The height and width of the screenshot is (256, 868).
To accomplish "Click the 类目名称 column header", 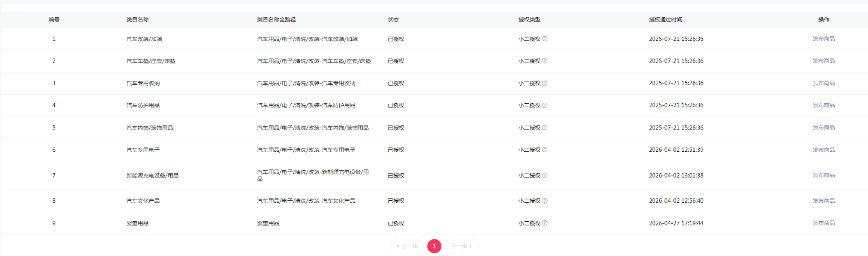I will click(137, 20).
